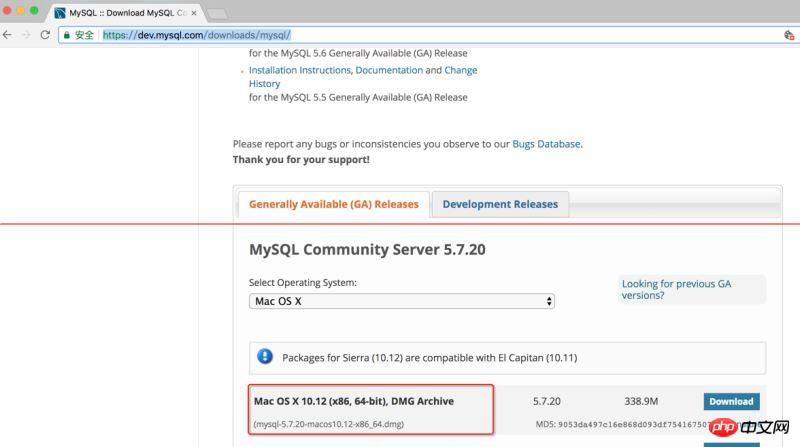Click Mac OS X 10.12 DMG Archive title
The height and width of the screenshot is (447, 800).
(354, 401)
